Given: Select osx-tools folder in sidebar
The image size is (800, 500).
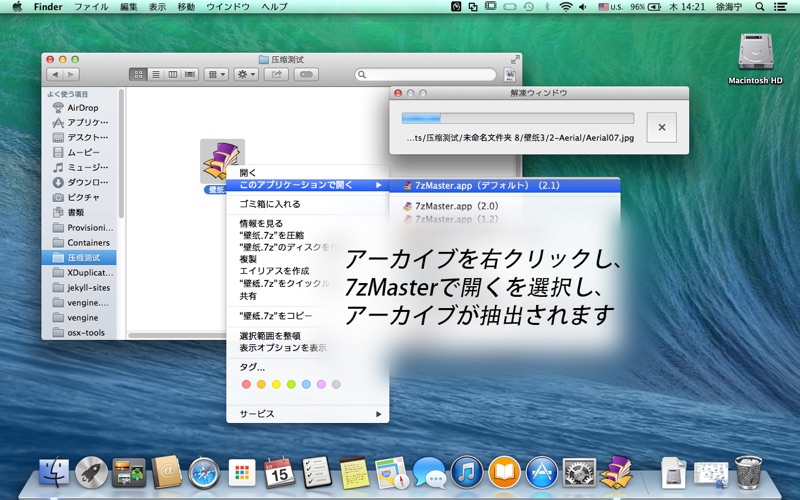Looking at the screenshot, I should click(x=79, y=332).
